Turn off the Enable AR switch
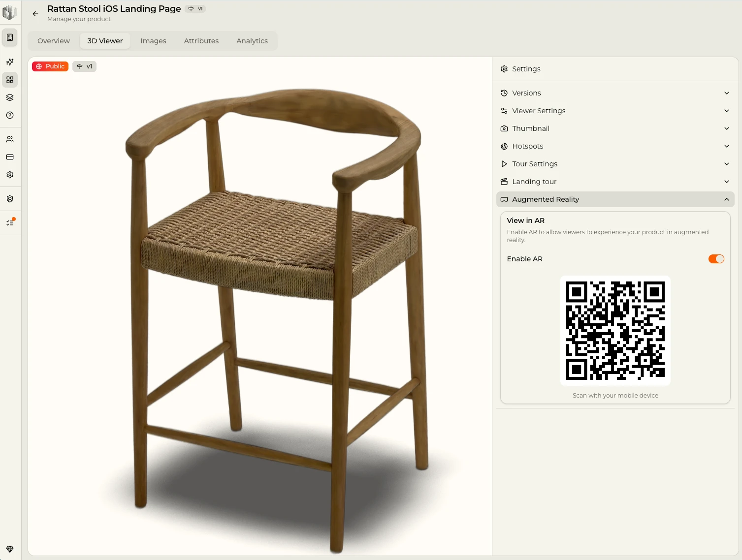The image size is (742, 560). [716, 259]
